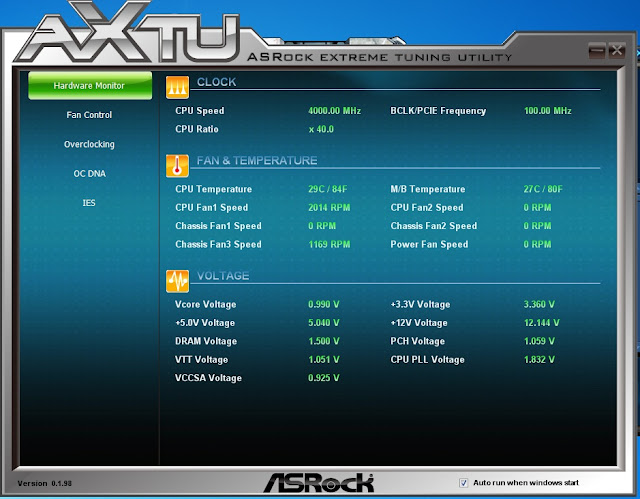
Task: Click the CPU Speed label
Action: tap(200, 111)
